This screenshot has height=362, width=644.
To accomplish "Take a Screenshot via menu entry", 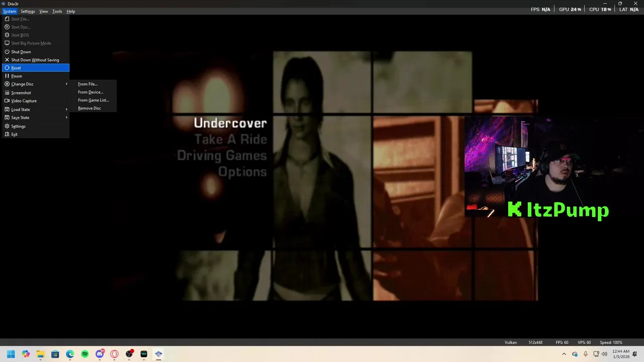I will pyautogui.click(x=35, y=93).
